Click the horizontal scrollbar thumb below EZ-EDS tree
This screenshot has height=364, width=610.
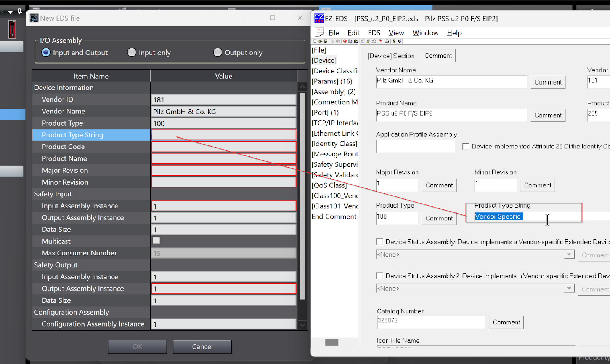click(332, 342)
